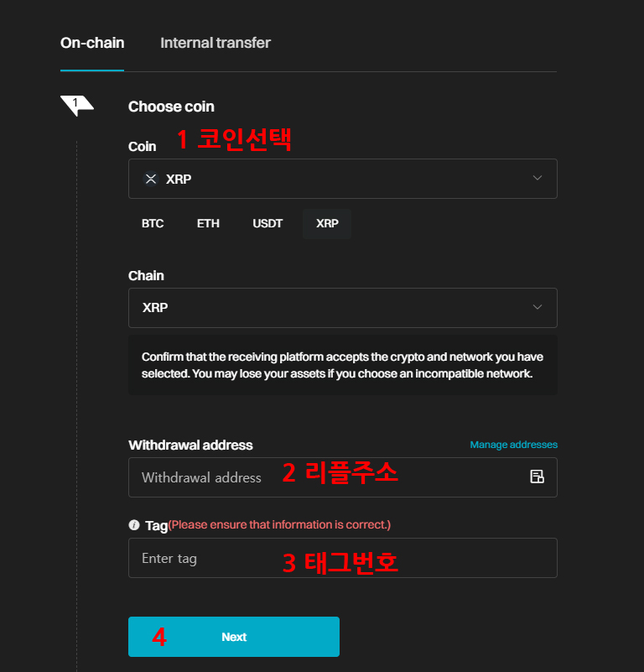Image resolution: width=644 pixels, height=672 pixels.
Task: Select USDT from the quick coin options
Action: tap(267, 223)
